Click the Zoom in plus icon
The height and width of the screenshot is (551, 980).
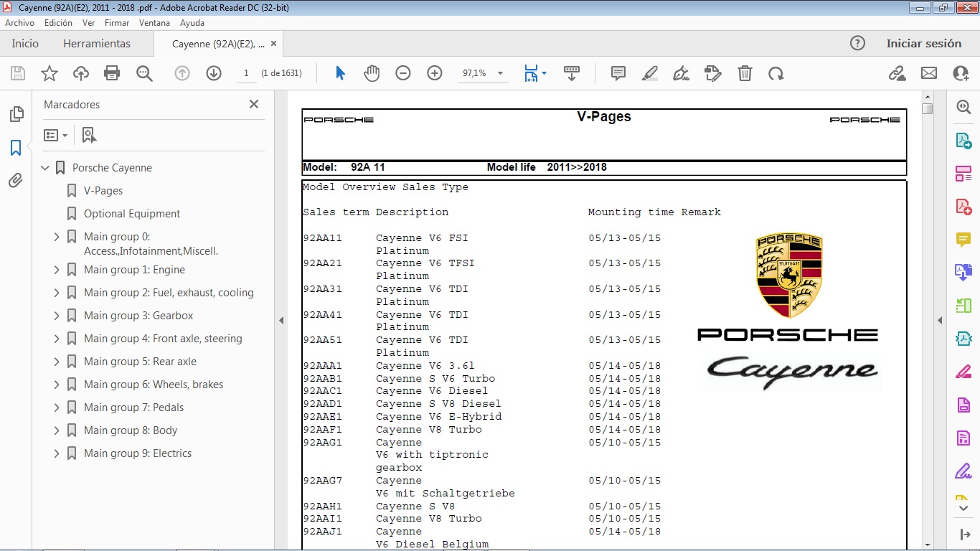pos(435,73)
